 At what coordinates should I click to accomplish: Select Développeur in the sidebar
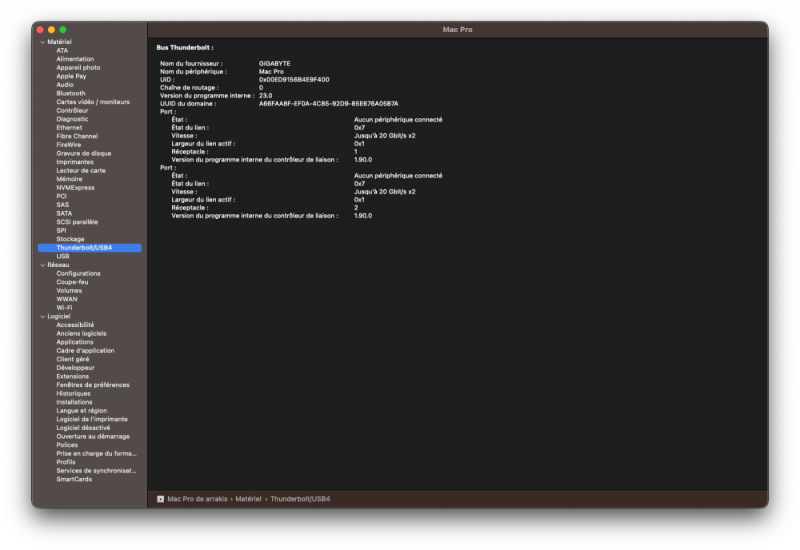(x=75, y=368)
